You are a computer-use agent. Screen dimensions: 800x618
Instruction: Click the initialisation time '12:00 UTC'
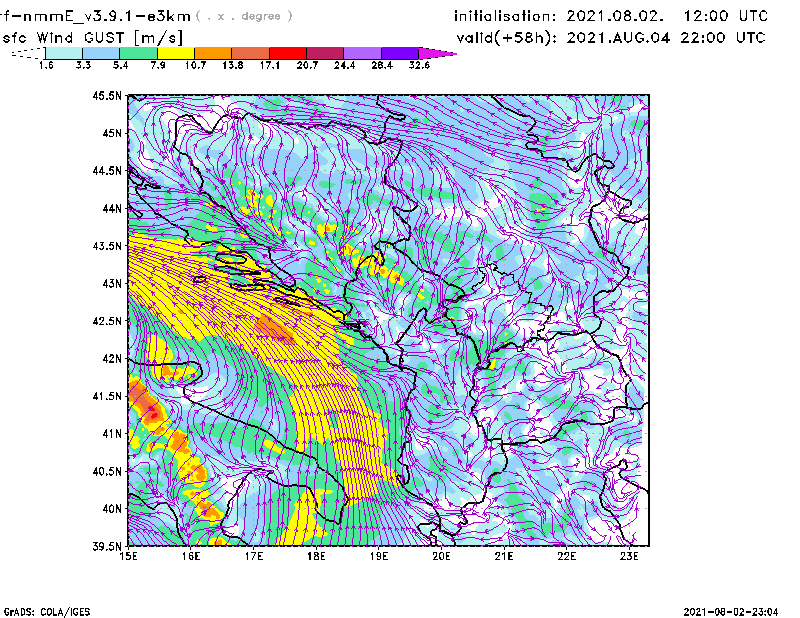[726, 16]
